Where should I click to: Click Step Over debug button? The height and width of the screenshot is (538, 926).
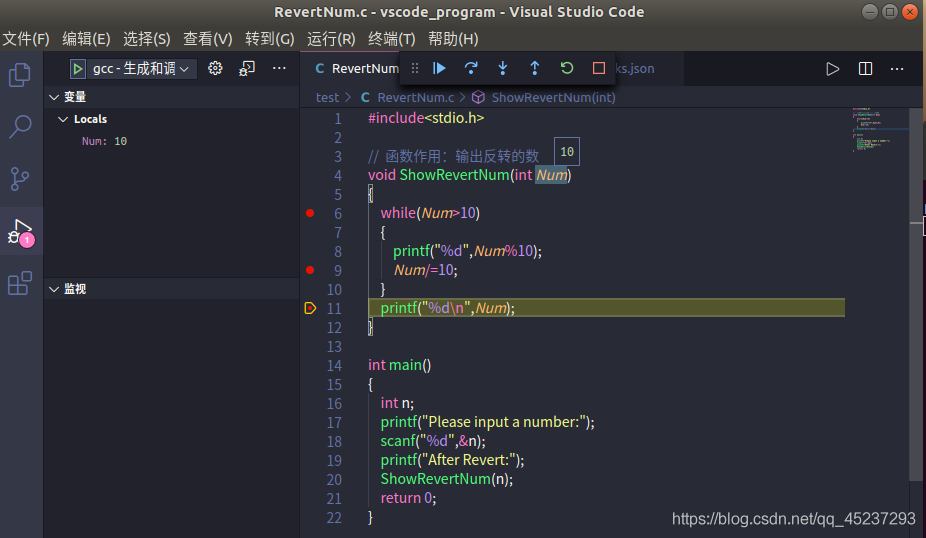[471, 69]
